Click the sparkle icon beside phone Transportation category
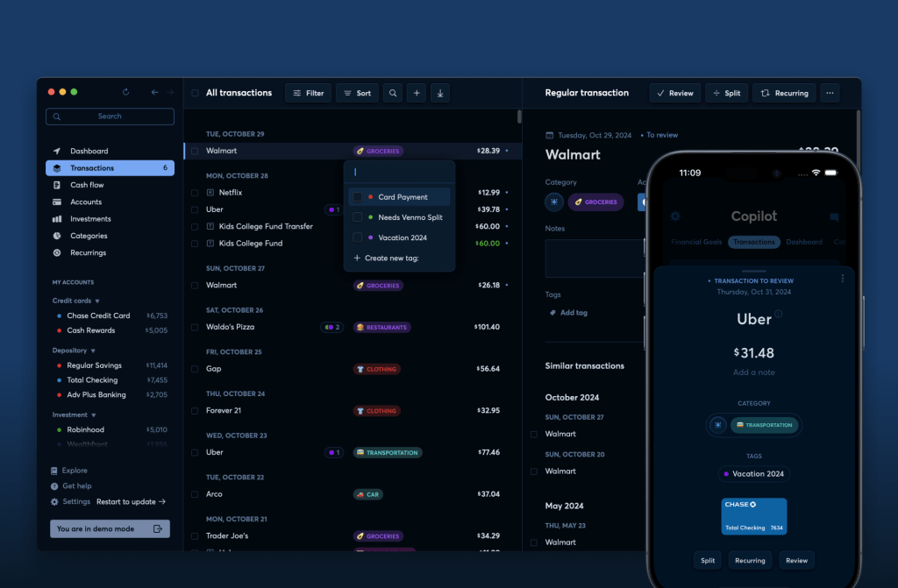Image resolution: width=898 pixels, height=588 pixels. point(717,425)
